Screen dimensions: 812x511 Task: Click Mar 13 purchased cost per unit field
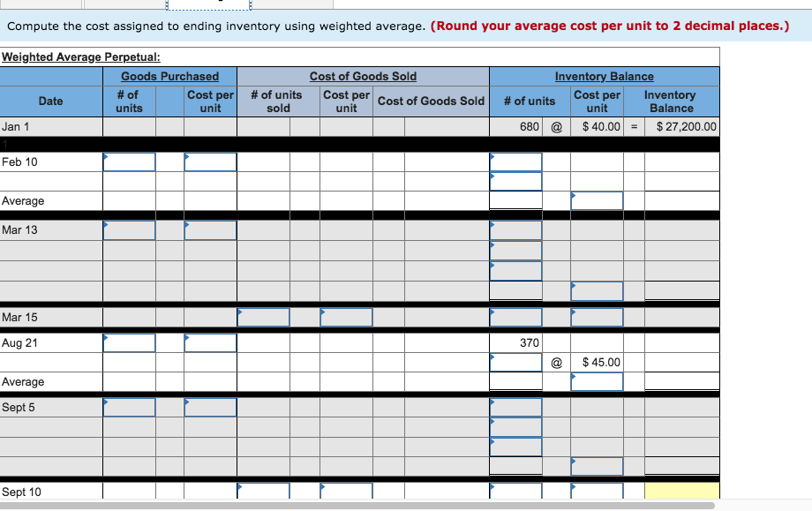pos(210,230)
